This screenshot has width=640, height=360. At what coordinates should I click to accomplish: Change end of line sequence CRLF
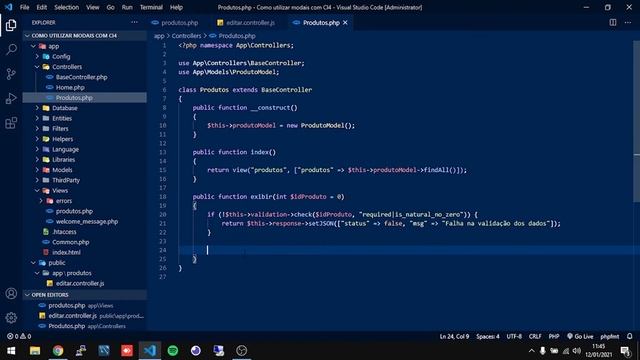[x=535, y=336]
